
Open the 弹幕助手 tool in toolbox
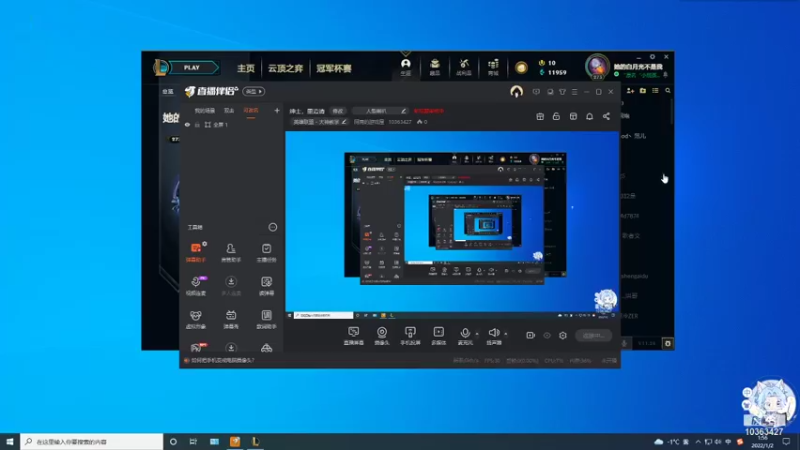pos(196,253)
